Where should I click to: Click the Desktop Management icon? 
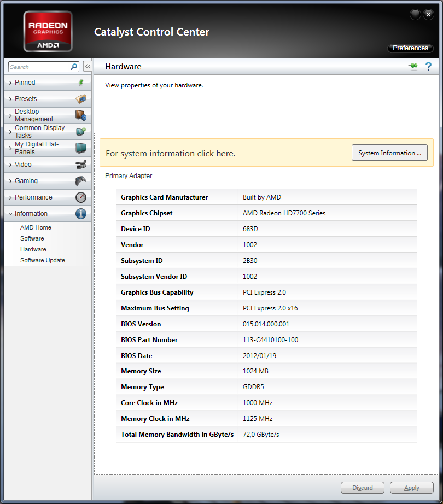click(x=81, y=115)
